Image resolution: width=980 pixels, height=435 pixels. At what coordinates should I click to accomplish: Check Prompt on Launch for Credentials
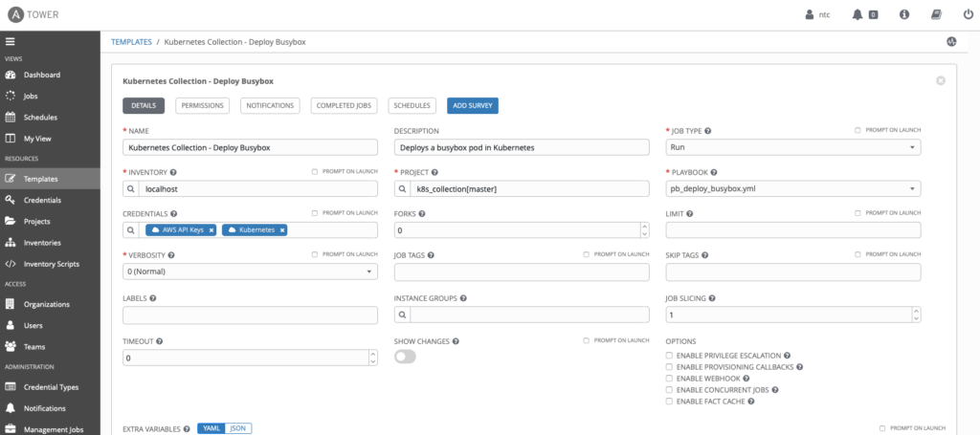(x=315, y=213)
